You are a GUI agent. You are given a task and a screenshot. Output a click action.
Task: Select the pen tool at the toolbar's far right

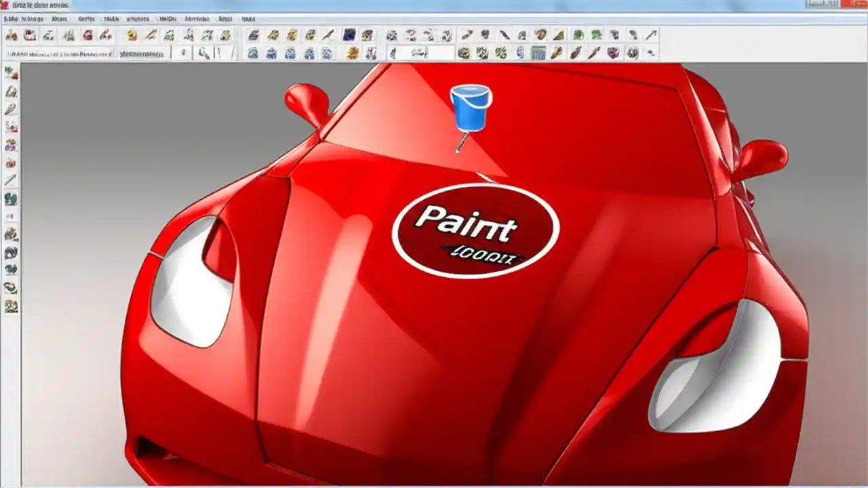click(x=652, y=35)
